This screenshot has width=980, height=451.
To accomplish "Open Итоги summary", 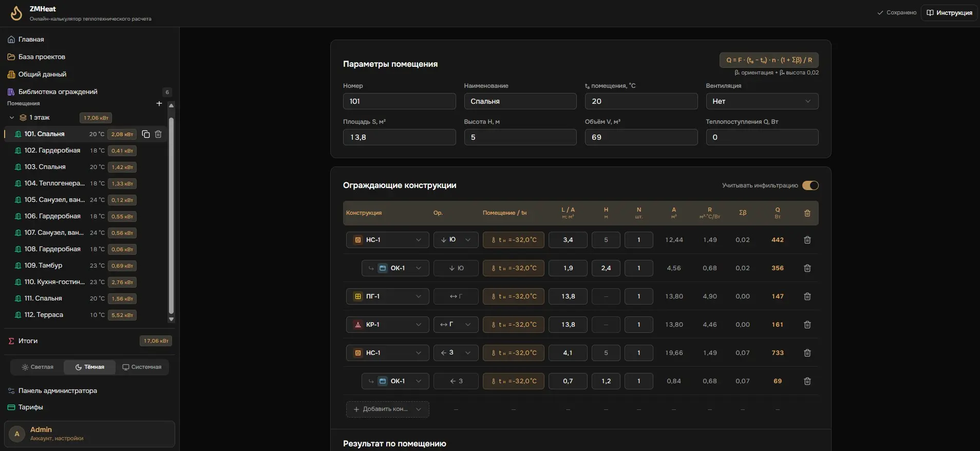I will (x=89, y=341).
